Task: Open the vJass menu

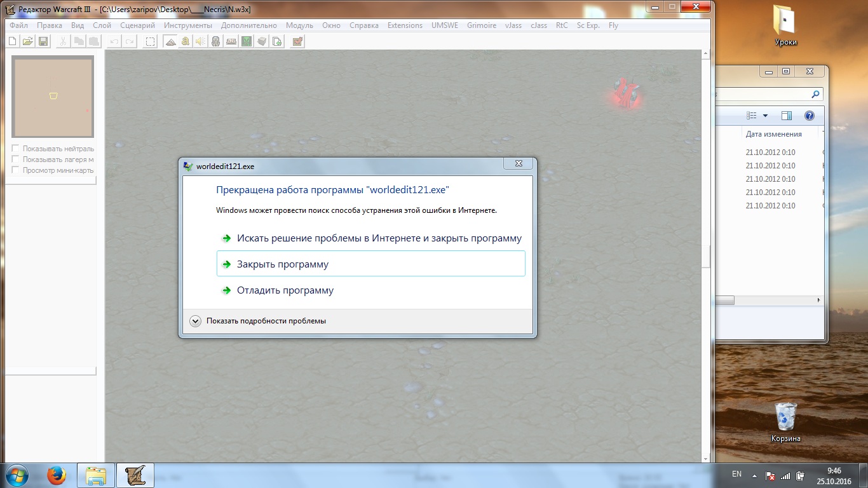Action: [513, 25]
